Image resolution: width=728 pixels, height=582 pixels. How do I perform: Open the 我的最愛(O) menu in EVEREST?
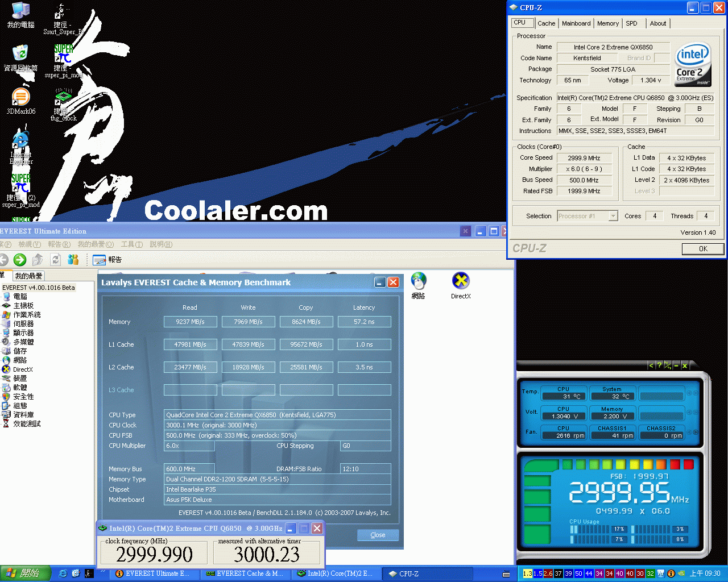coord(96,244)
